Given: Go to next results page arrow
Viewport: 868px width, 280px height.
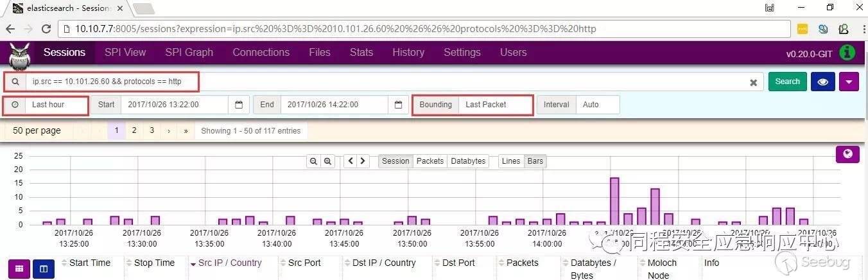Looking at the screenshot, I should pyautogui.click(x=168, y=130).
